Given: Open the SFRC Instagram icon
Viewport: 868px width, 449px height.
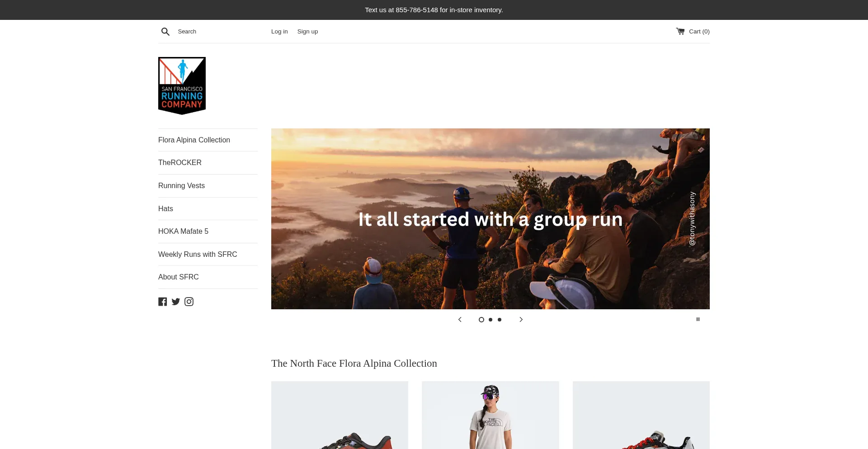Looking at the screenshot, I should point(189,302).
